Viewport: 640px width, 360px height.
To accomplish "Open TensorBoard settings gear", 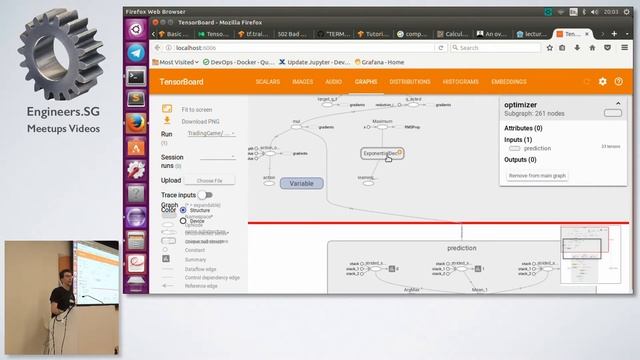I will (x=602, y=82).
